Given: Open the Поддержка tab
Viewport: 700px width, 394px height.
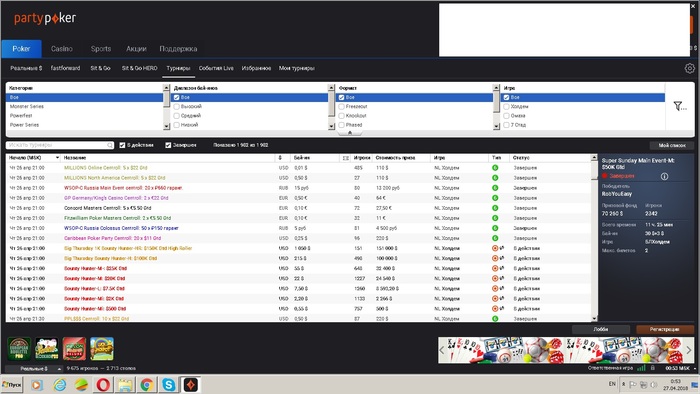Looking at the screenshot, I should (x=178, y=49).
